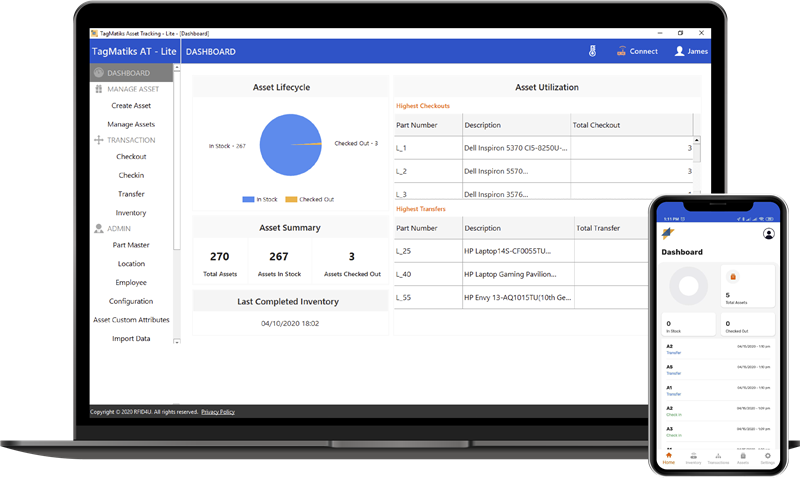Select HP Laptop Gaming Pavilion description cell

(x=518, y=274)
